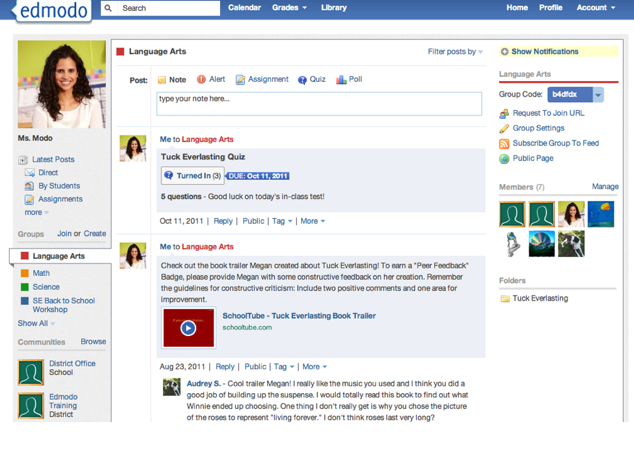Screen dimensions: 634x449
Task: Expand the Filter posts by dropdown
Action: pyautogui.click(x=455, y=52)
